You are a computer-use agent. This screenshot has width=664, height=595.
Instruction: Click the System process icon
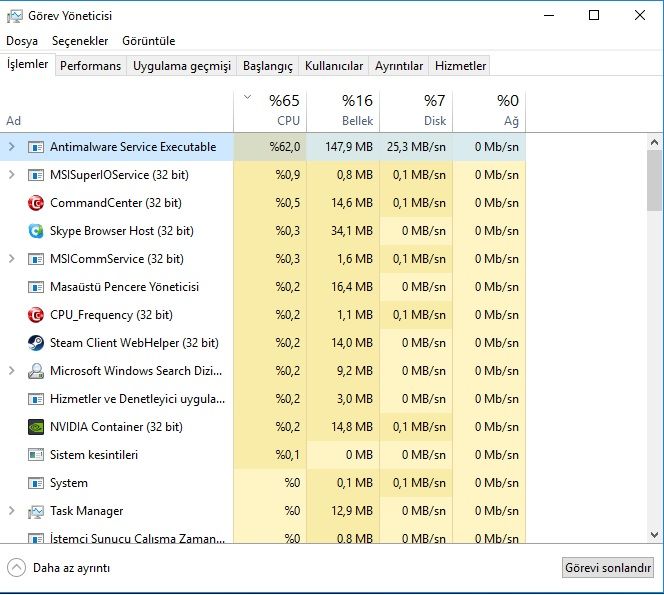[36, 483]
